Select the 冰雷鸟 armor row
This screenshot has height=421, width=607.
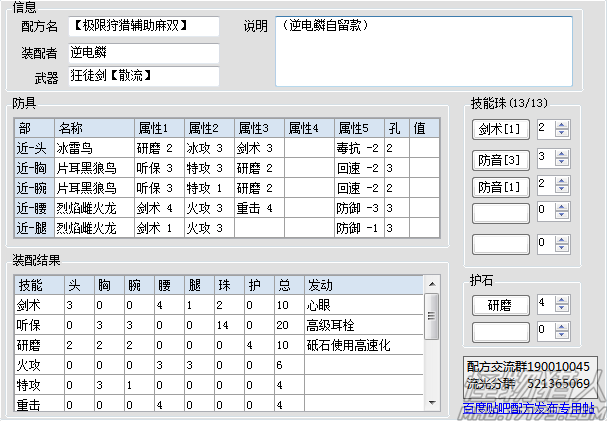pyautogui.click(x=94, y=147)
